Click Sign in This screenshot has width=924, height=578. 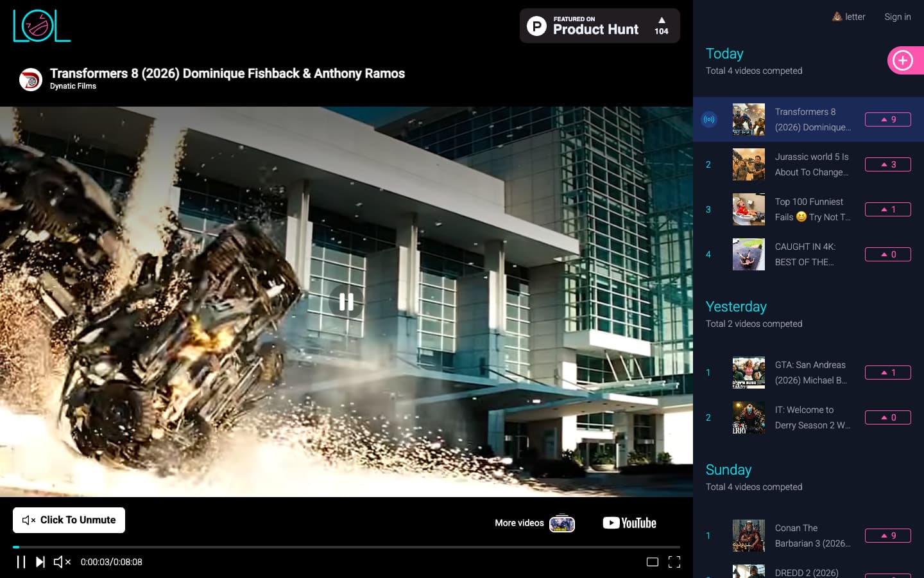898,17
